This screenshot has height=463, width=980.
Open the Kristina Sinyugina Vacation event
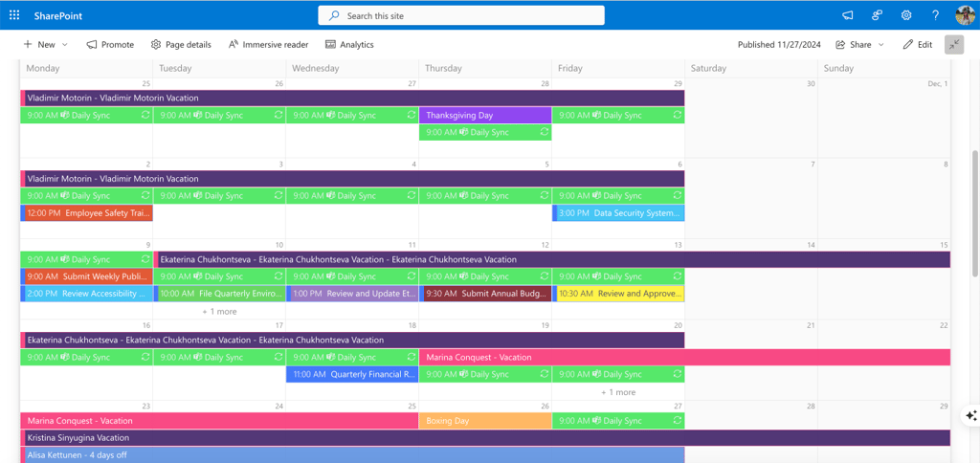pos(485,438)
